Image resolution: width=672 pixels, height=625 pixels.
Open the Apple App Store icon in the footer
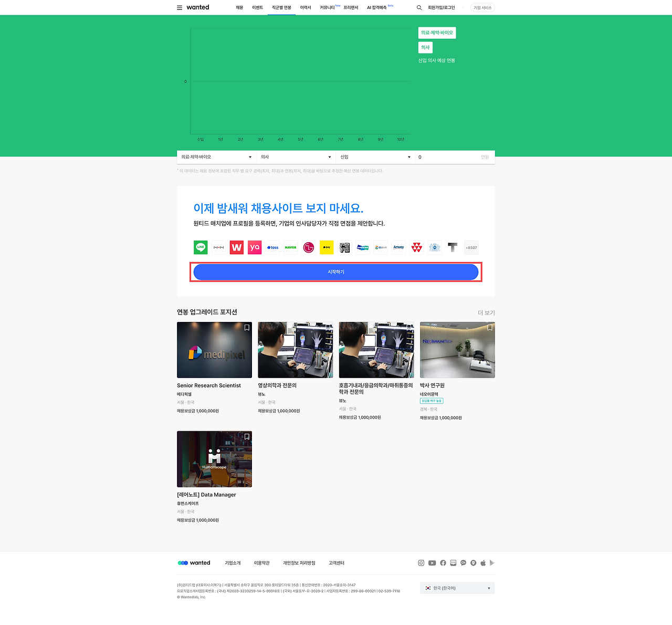(x=483, y=563)
